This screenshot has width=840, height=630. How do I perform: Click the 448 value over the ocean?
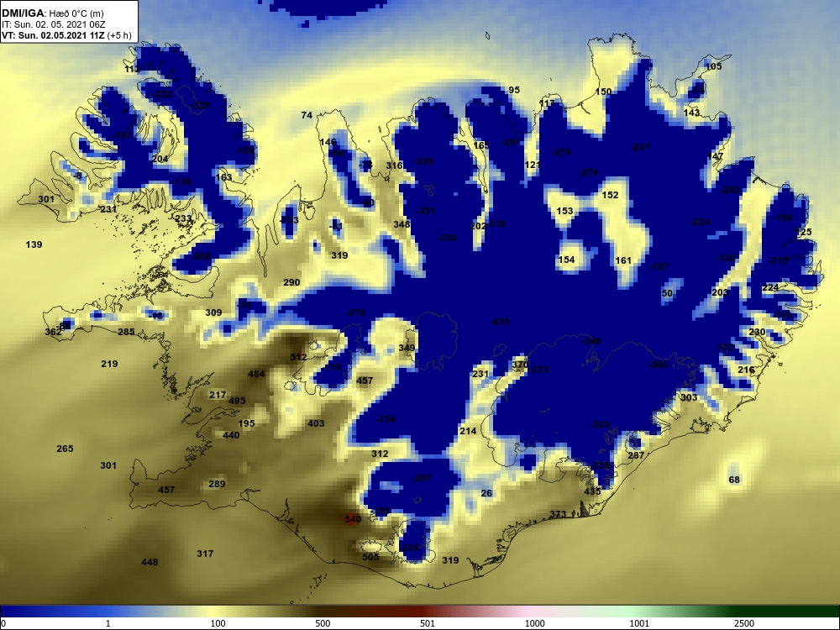tap(150, 562)
